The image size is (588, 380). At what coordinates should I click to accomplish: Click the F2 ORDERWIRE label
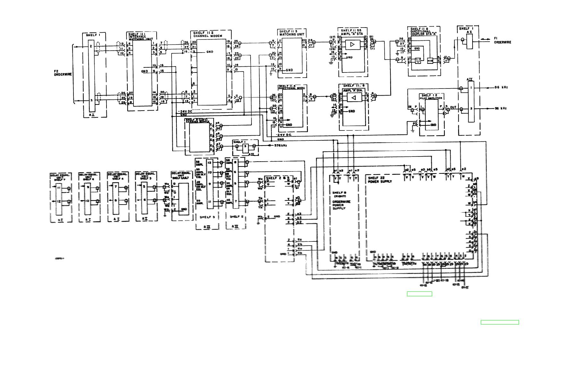click(63, 72)
